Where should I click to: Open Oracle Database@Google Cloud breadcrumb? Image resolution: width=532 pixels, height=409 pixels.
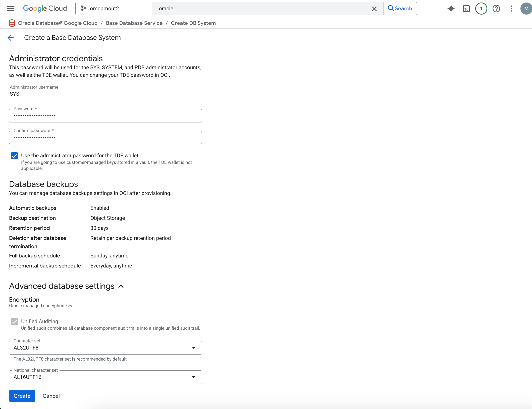58,23
